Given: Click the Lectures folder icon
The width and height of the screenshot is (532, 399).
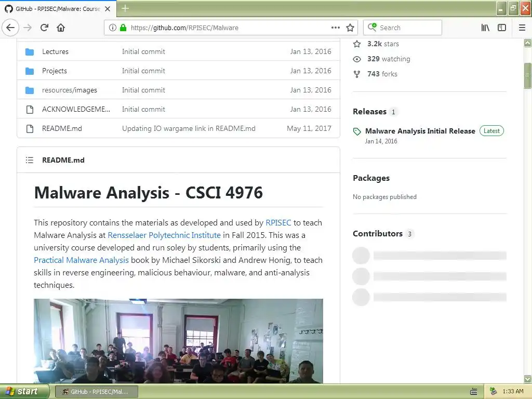Looking at the screenshot, I should click(x=30, y=51).
